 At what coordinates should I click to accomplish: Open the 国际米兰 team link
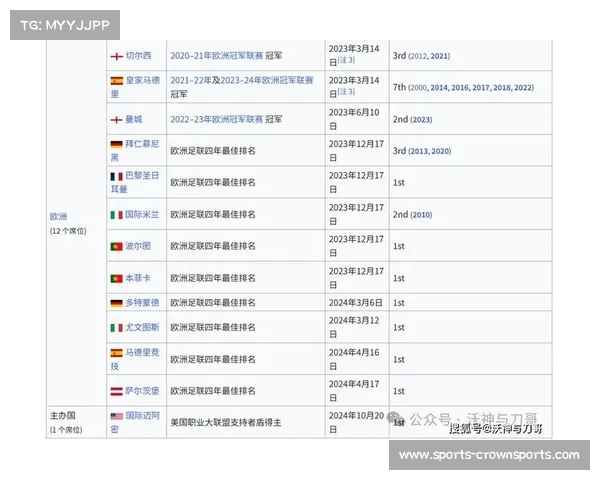point(142,214)
